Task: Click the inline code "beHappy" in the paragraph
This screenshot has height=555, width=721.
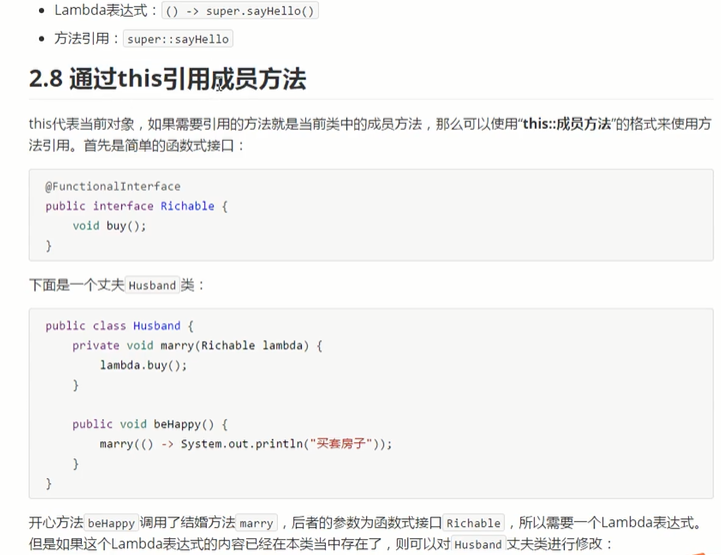Action: (111, 523)
